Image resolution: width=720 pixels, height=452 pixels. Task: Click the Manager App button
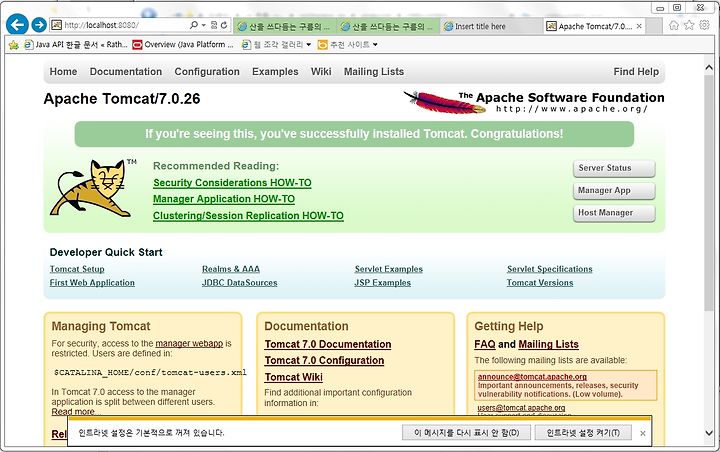click(x=614, y=190)
